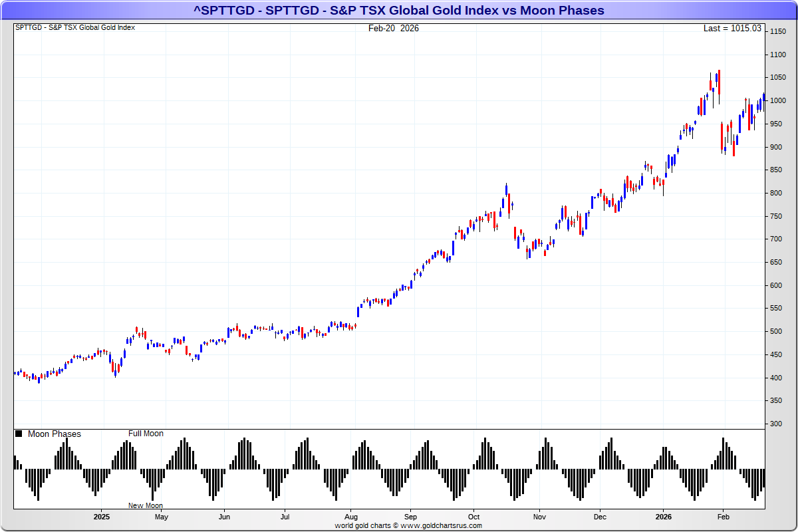
Task: Click the 950 price axis label
Action: (x=776, y=124)
